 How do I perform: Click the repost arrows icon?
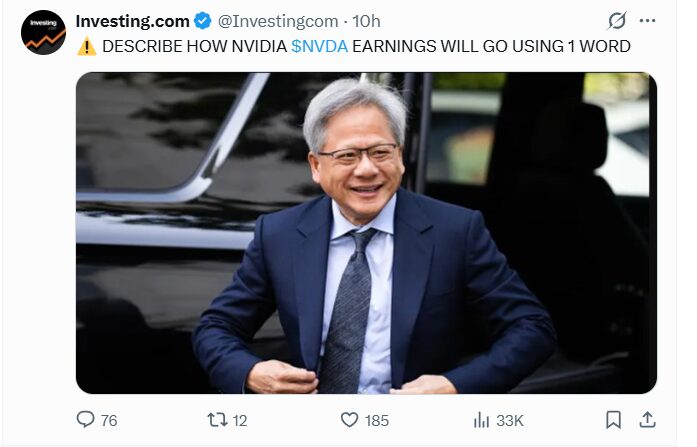[217, 419]
